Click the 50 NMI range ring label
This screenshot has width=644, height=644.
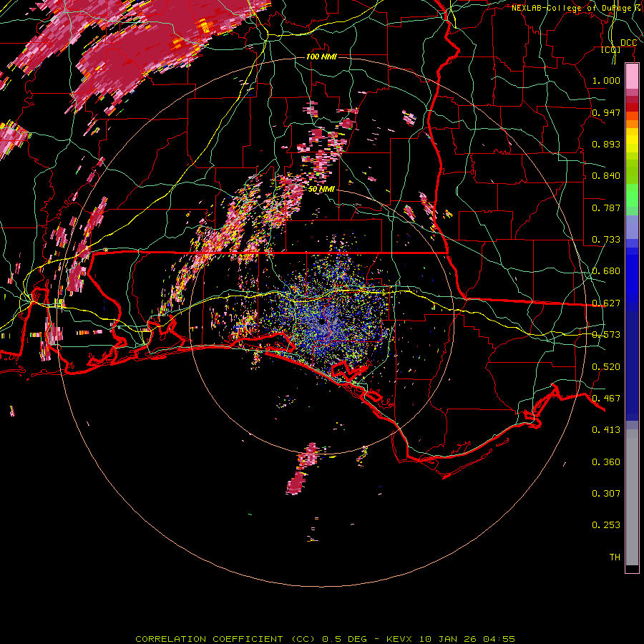coord(321,189)
